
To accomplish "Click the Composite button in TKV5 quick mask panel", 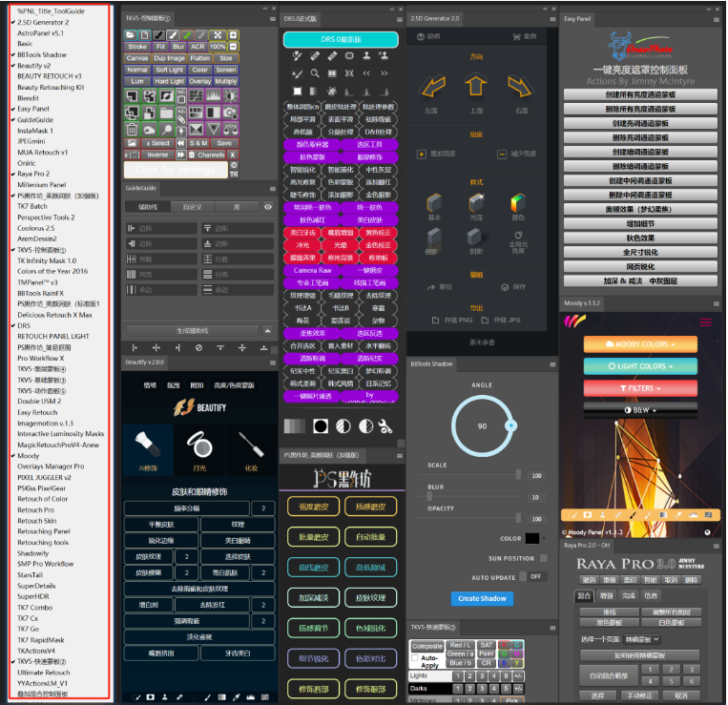I will 427,646.
